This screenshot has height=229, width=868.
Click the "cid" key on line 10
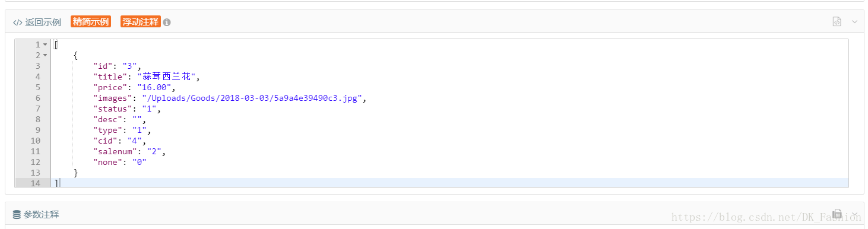[105, 141]
